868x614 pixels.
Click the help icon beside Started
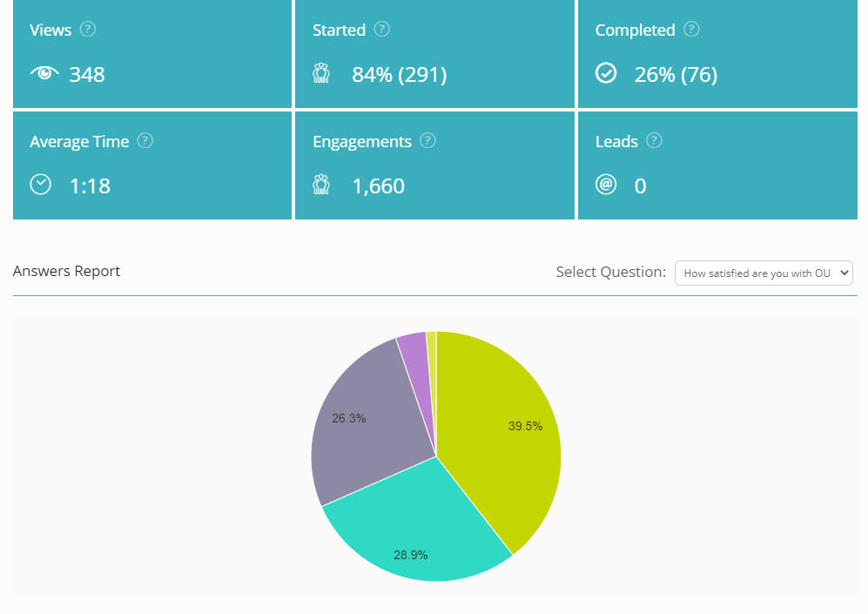click(382, 30)
